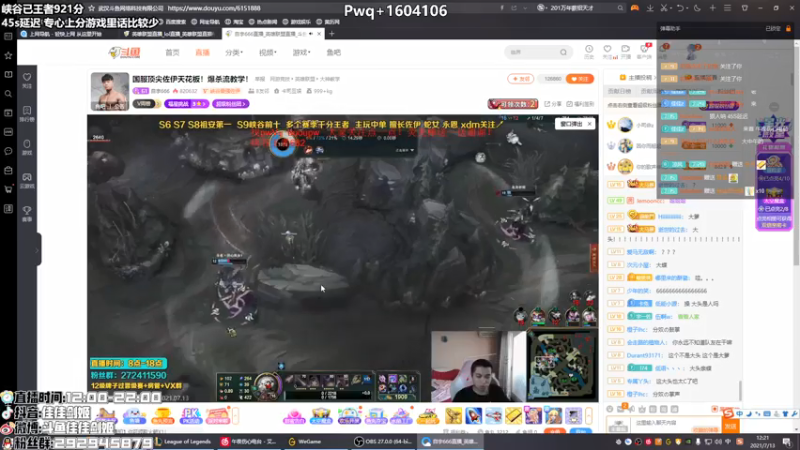Click the orange 关注 follow button
This screenshot has width=800, height=450.
click(x=580, y=79)
